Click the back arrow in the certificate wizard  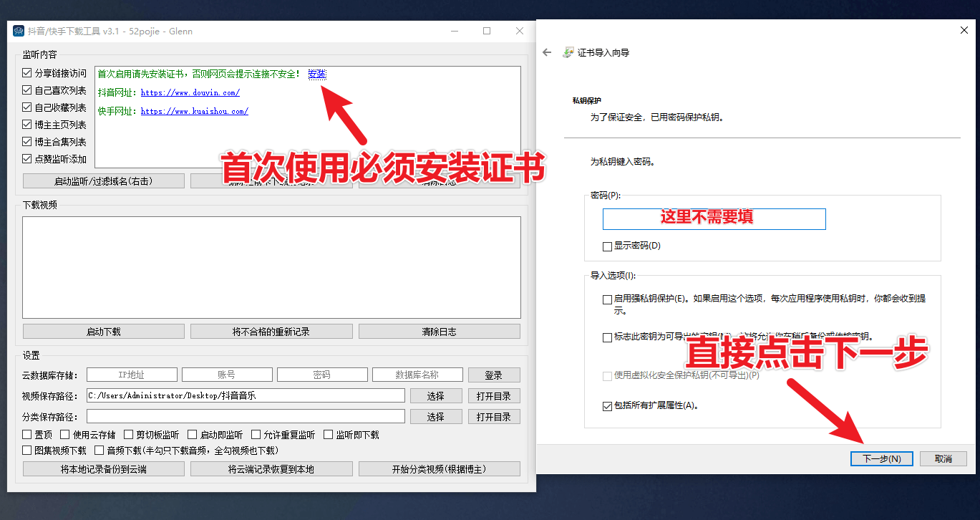tap(545, 52)
